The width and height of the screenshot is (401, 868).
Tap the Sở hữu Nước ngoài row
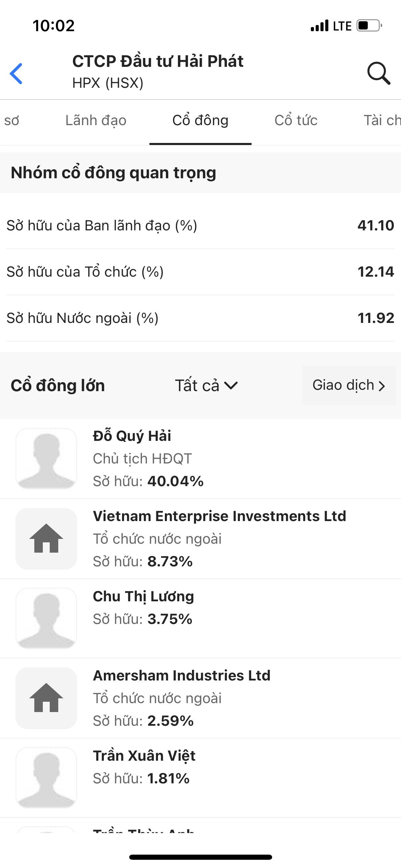[200, 318]
